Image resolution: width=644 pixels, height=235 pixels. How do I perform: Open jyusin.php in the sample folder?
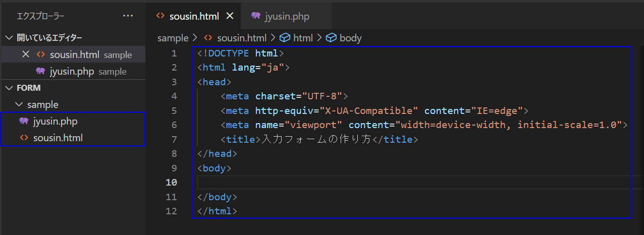point(73,121)
